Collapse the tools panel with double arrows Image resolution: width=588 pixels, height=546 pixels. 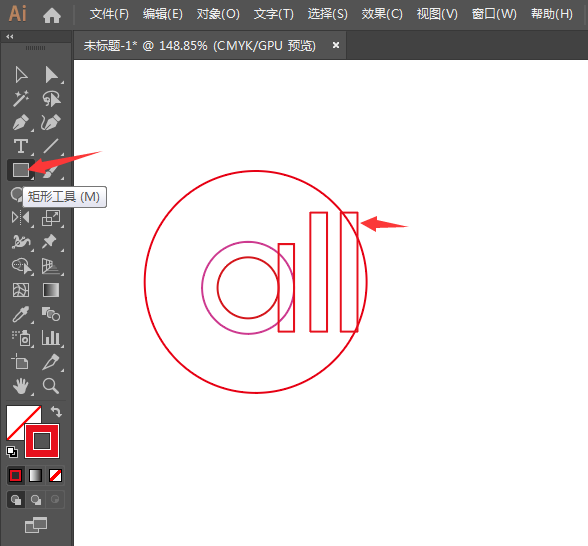tap(10, 36)
